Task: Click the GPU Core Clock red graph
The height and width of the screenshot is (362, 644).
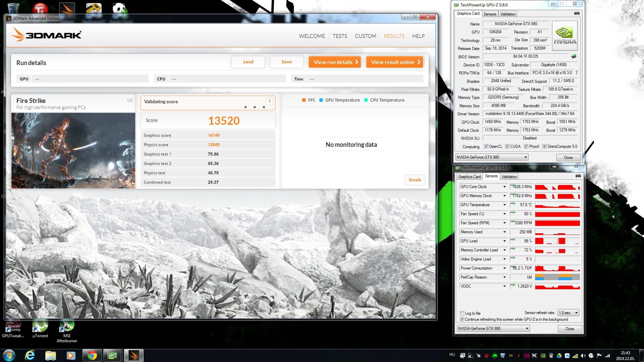Action: (x=557, y=187)
